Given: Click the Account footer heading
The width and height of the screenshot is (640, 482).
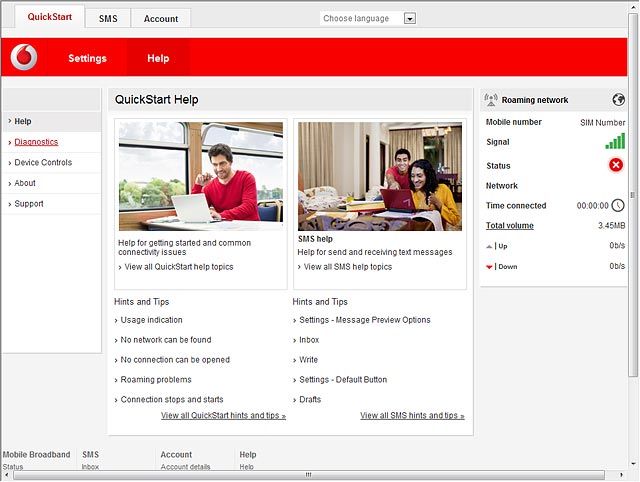Looking at the screenshot, I should click(x=176, y=454).
